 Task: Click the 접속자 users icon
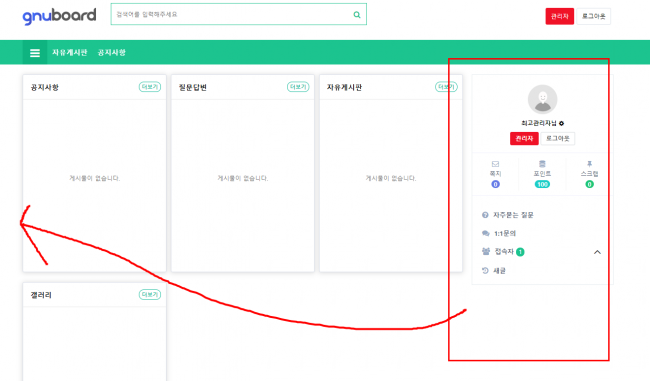486,251
